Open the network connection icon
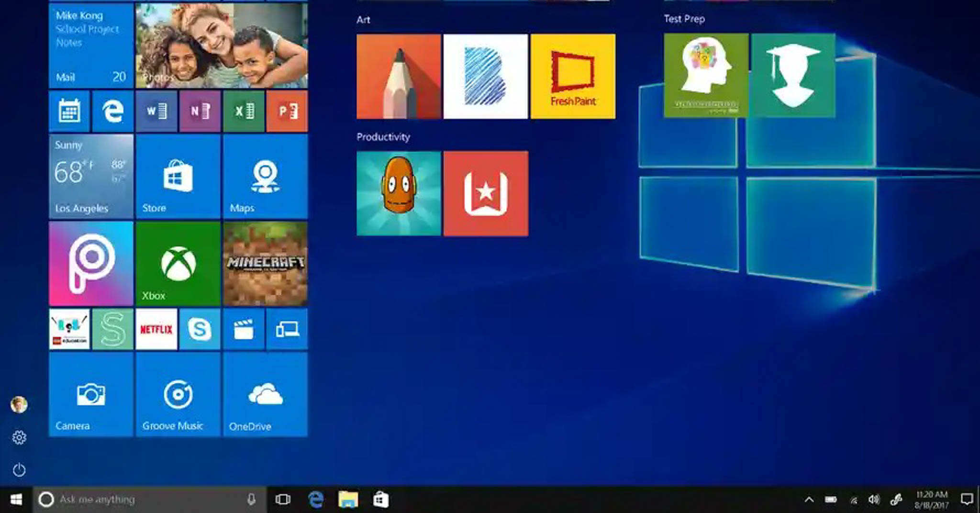The height and width of the screenshot is (513, 980). coord(853,500)
